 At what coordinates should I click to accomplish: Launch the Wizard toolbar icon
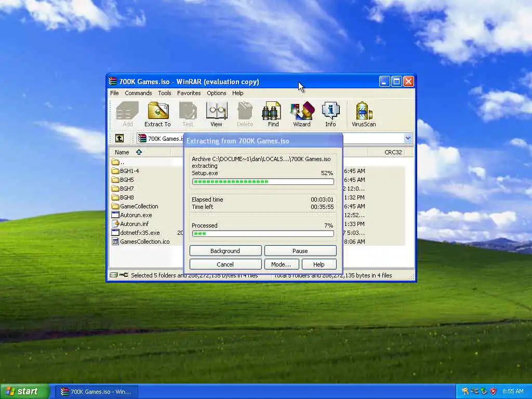click(302, 114)
